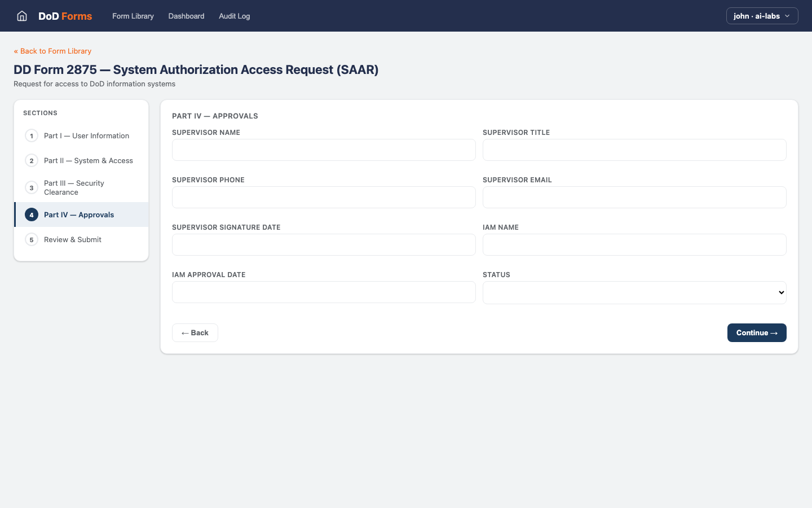This screenshot has height=508, width=812.
Task: Open the Form Library menu item
Action: [x=133, y=16]
